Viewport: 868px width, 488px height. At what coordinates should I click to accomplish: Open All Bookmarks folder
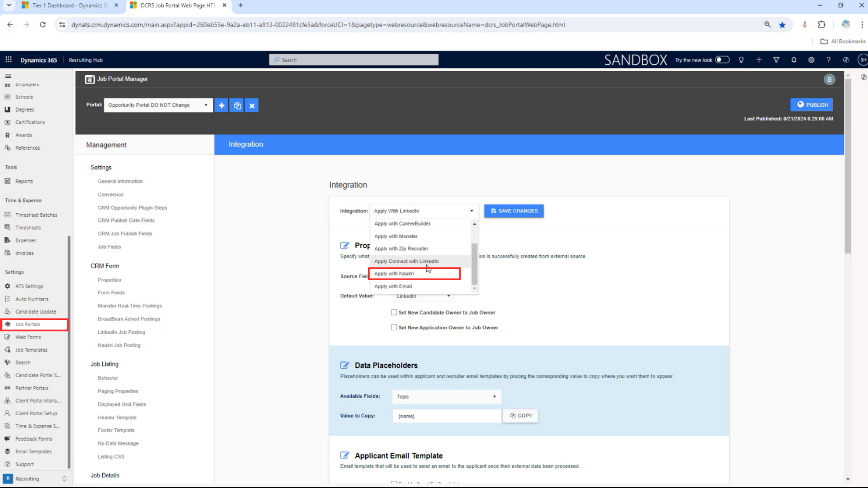coord(843,41)
